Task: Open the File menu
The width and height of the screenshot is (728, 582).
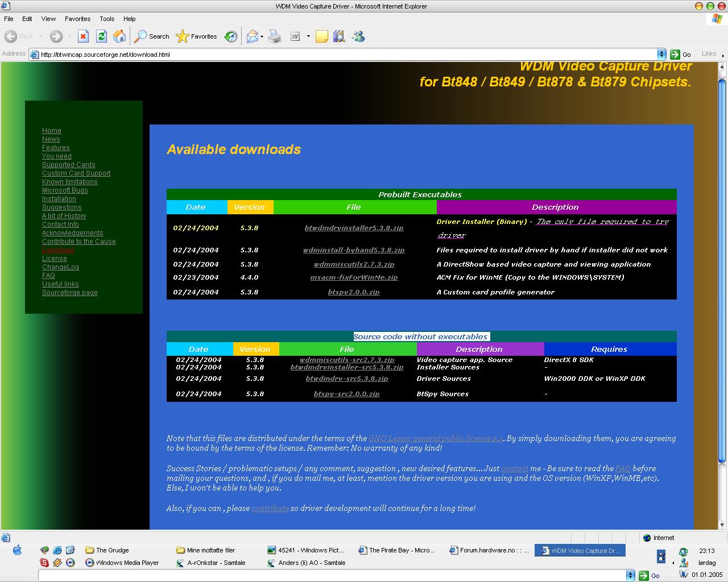Action: coord(9,19)
